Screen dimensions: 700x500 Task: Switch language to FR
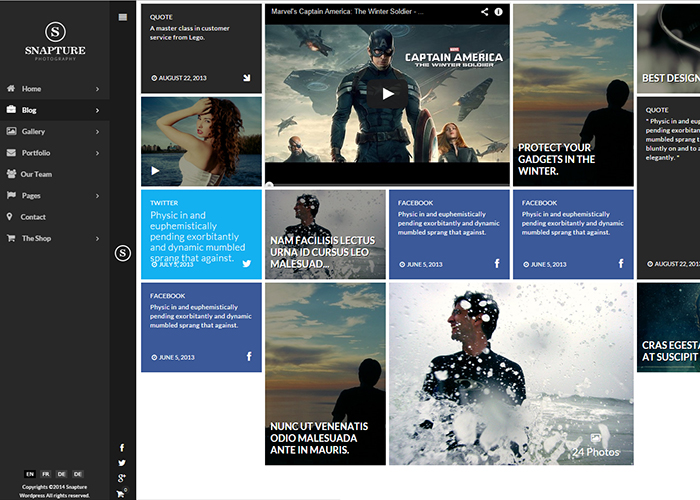[46, 474]
